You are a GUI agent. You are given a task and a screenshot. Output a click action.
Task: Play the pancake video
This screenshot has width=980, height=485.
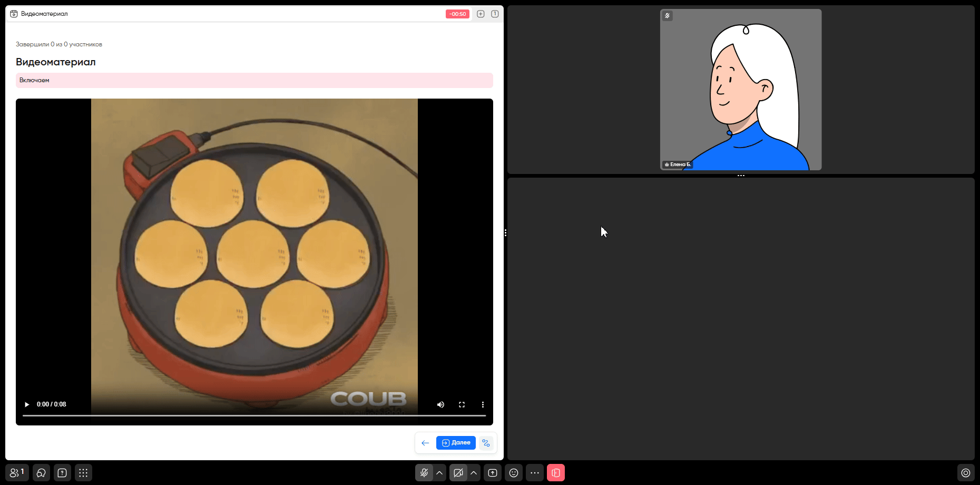point(27,404)
